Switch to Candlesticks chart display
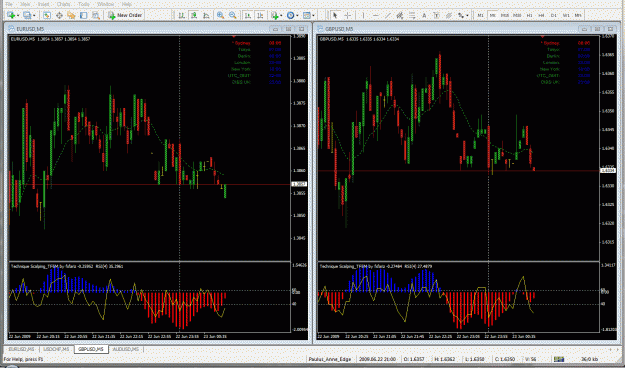Viewport: 625px width, 368px height. 194,15
